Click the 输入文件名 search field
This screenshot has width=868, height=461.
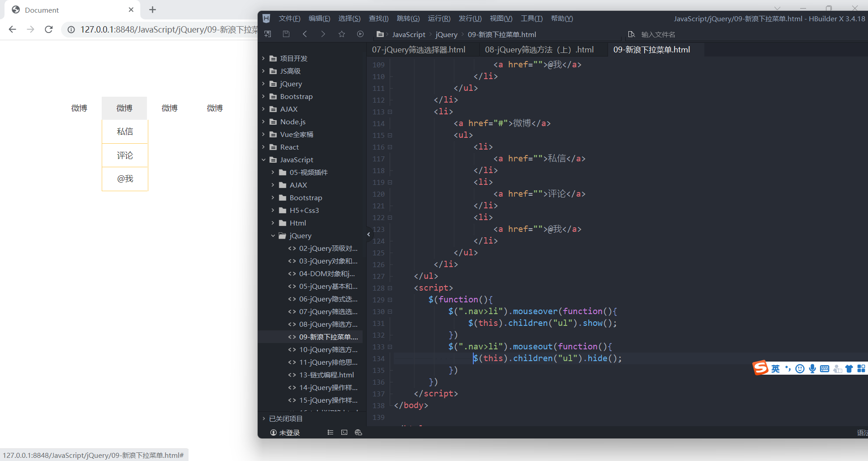(x=658, y=34)
